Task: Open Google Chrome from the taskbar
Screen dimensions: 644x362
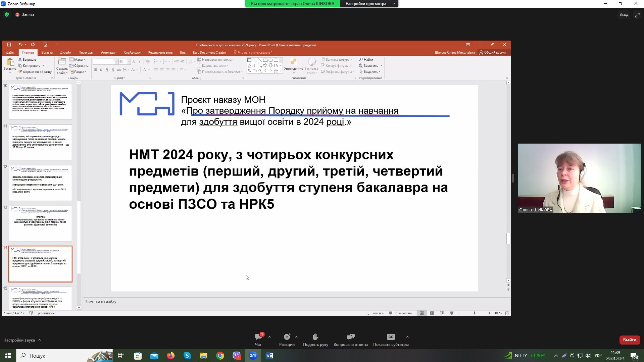Action: pos(220,356)
